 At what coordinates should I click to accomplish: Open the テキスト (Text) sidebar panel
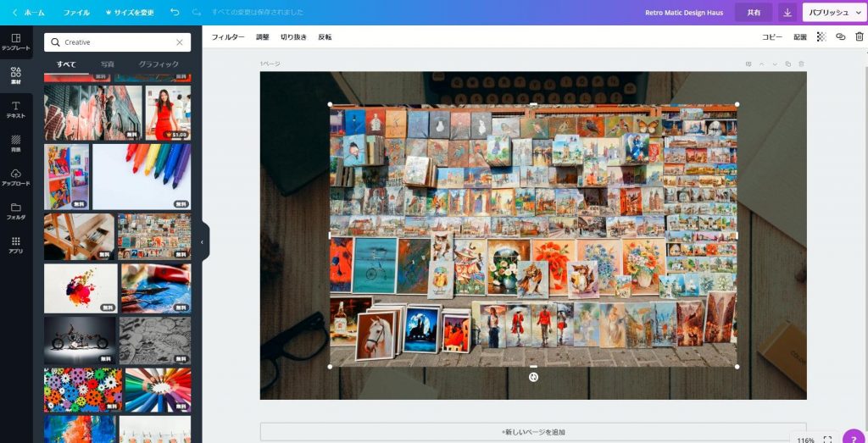coord(15,109)
